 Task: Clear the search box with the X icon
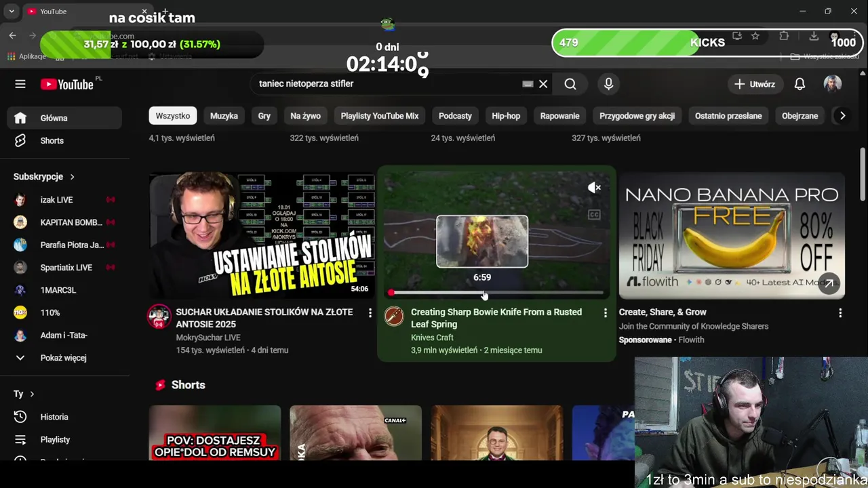(543, 84)
